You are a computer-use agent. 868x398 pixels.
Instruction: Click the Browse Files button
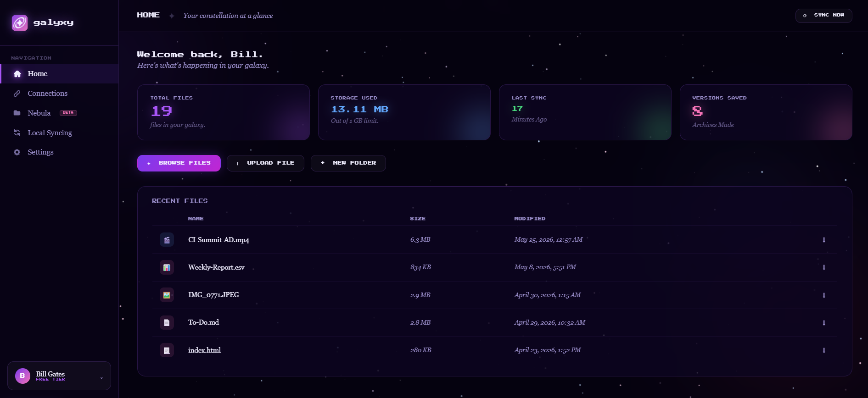179,163
